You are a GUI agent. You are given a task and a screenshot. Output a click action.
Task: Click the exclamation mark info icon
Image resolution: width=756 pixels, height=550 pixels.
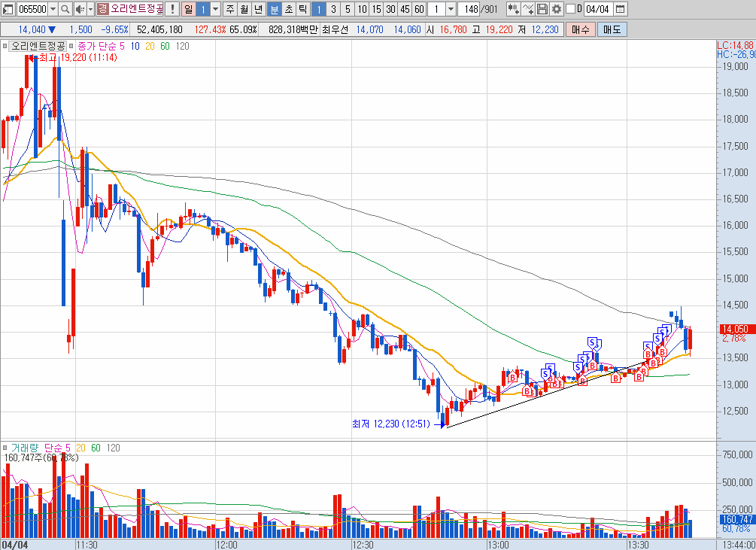tap(172, 9)
